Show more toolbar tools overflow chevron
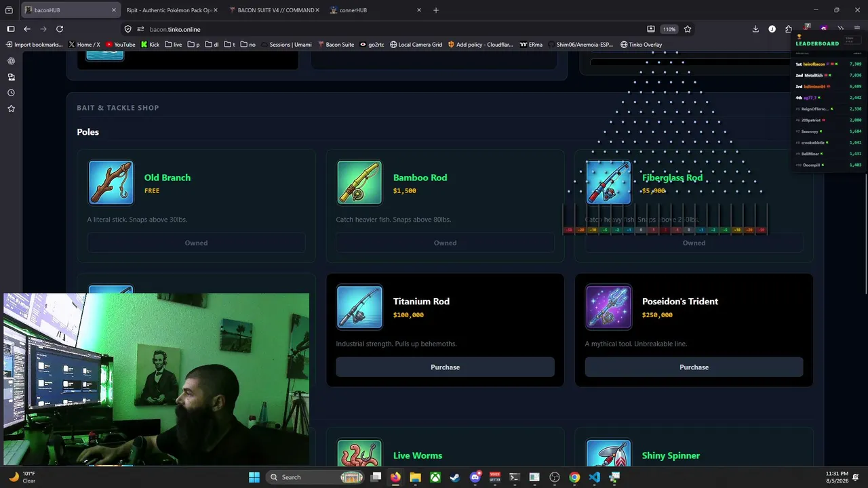This screenshot has width=868, height=488. pyautogui.click(x=841, y=29)
